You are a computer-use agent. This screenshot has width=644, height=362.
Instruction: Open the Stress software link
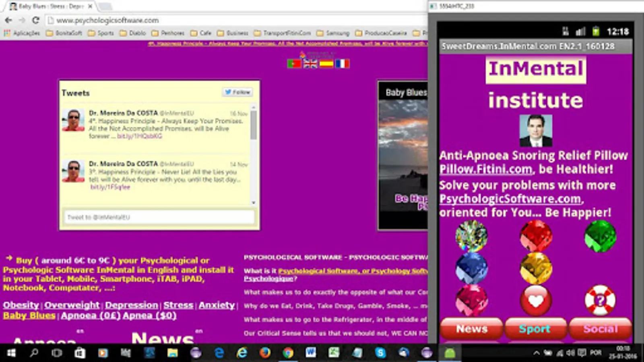coord(178,305)
